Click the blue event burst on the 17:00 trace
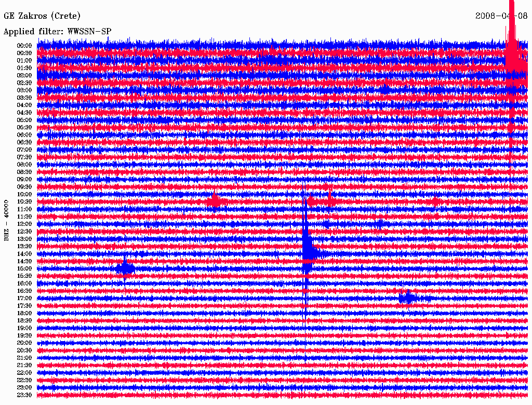Screen dimensions: 532x405 coord(408,298)
